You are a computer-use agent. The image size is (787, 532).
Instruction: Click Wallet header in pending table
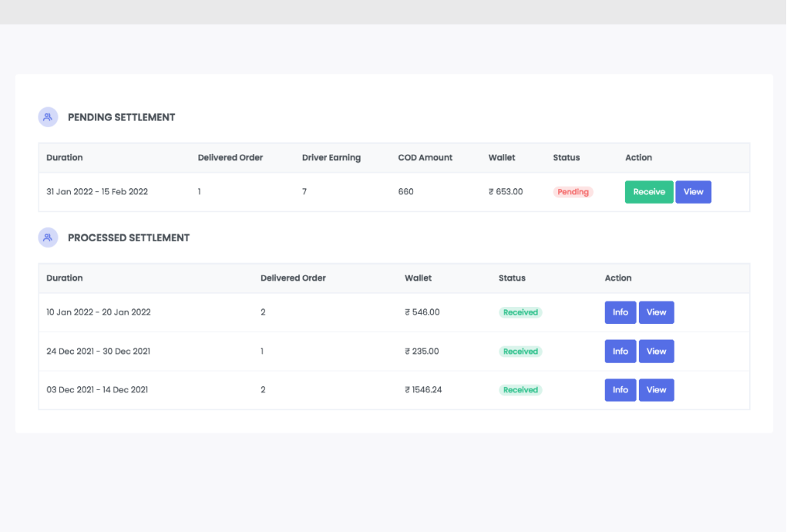click(502, 157)
